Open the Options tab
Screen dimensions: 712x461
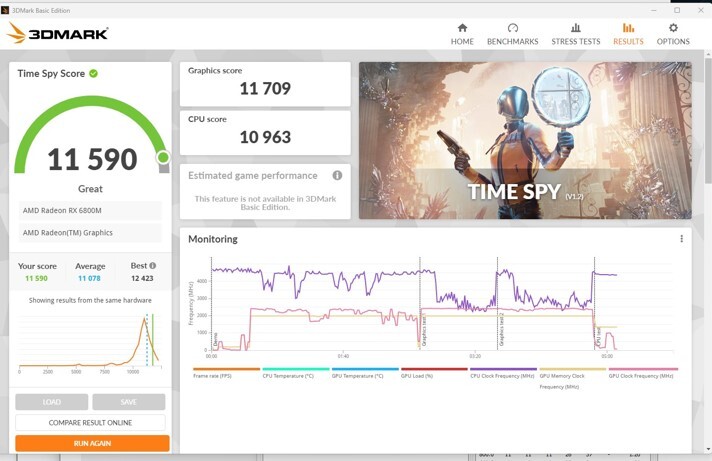pyautogui.click(x=673, y=35)
